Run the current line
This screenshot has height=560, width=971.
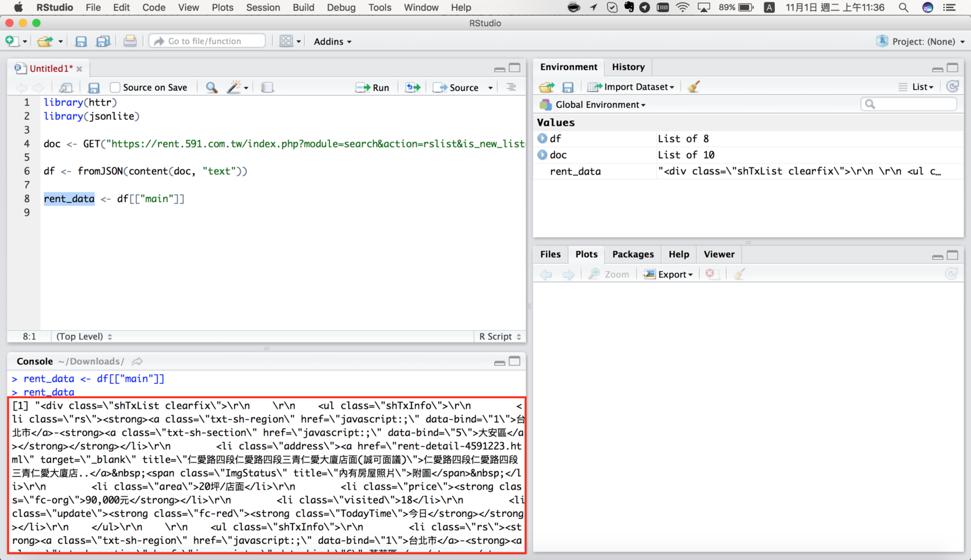pos(372,88)
